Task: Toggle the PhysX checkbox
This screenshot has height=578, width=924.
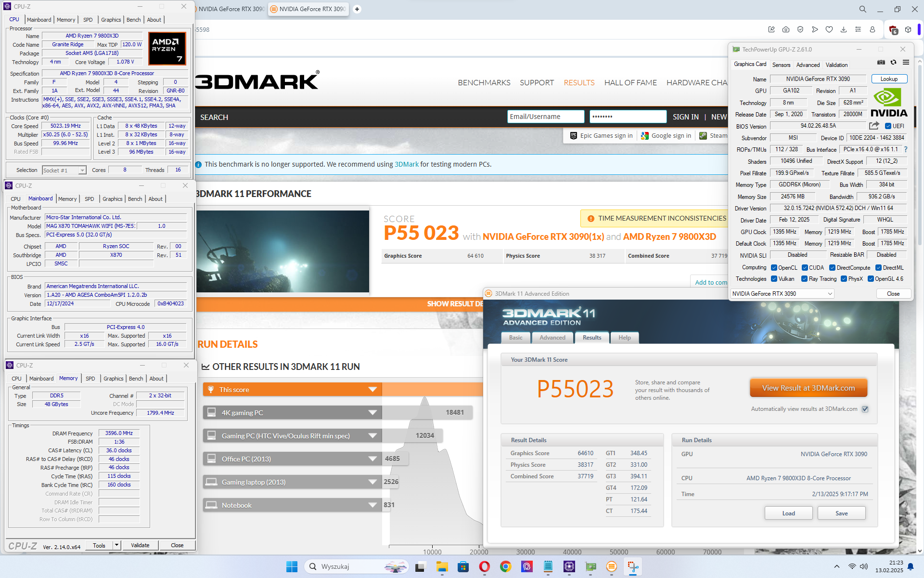Action: pos(844,279)
